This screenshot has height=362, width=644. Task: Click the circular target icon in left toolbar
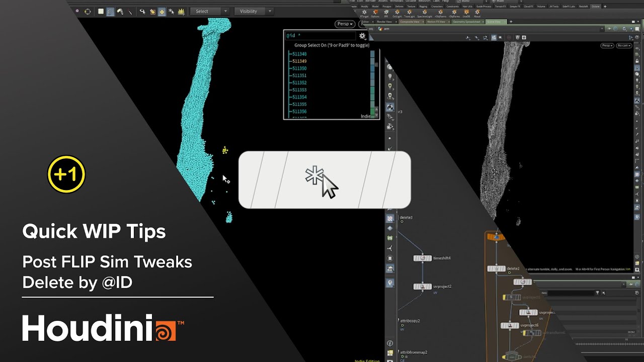click(88, 11)
